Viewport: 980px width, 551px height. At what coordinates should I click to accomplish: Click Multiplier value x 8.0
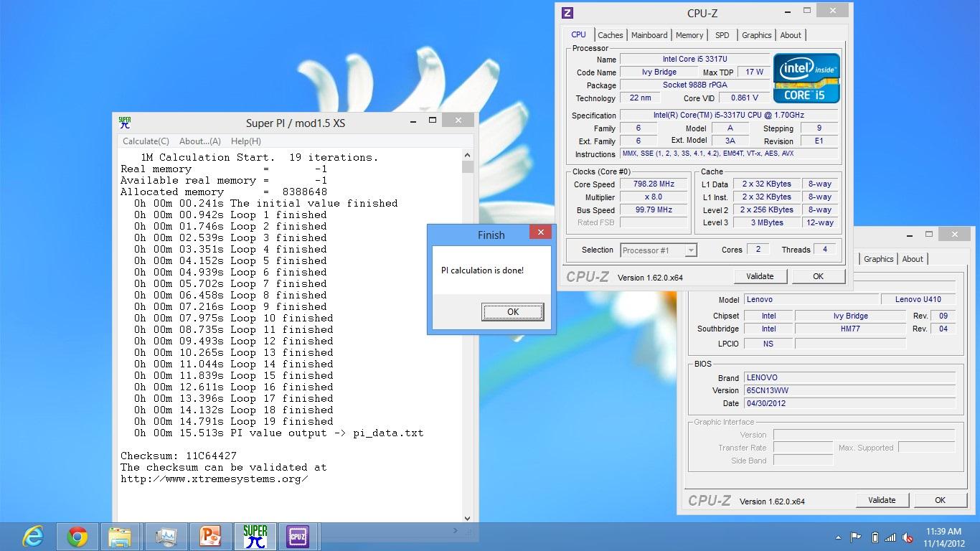click(x=654, y=197)
